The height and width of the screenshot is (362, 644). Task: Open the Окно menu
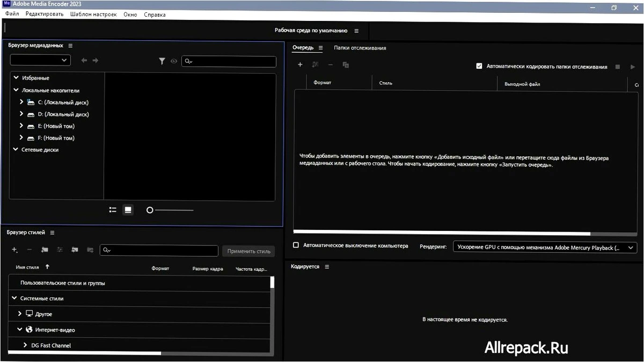(130, 15)
